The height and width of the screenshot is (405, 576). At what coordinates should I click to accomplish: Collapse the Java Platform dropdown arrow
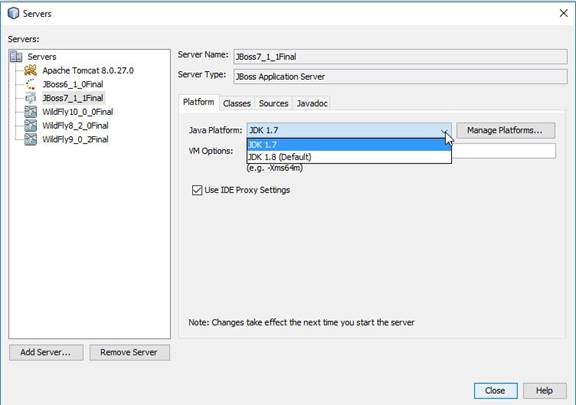(444, 130)
